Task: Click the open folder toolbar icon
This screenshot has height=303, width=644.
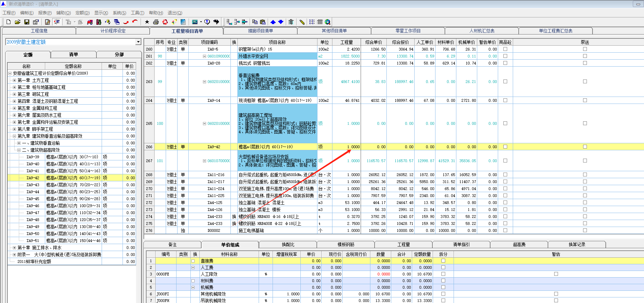Action: [17, 22]
